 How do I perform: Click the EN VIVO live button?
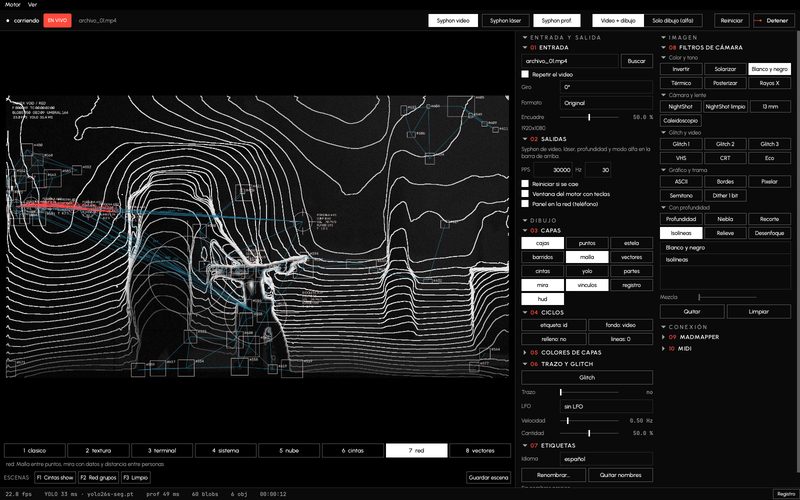tap(57, 20)
